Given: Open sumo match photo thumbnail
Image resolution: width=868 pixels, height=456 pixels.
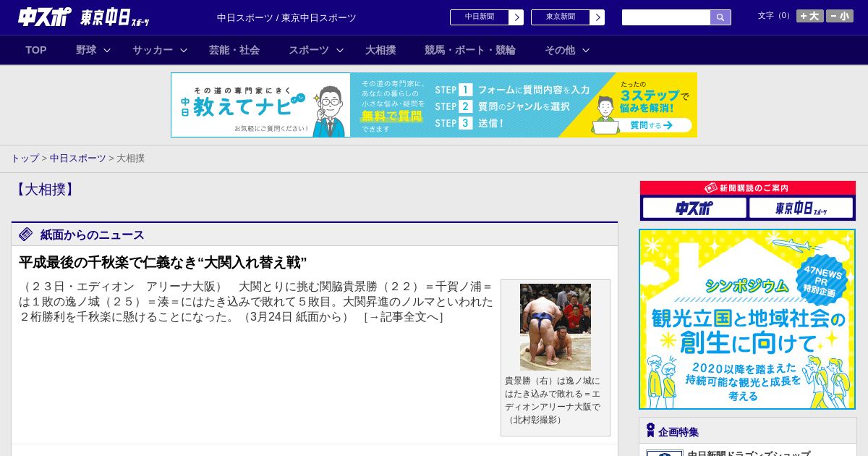Looking at the screenshot, I should tap(556, 327).
